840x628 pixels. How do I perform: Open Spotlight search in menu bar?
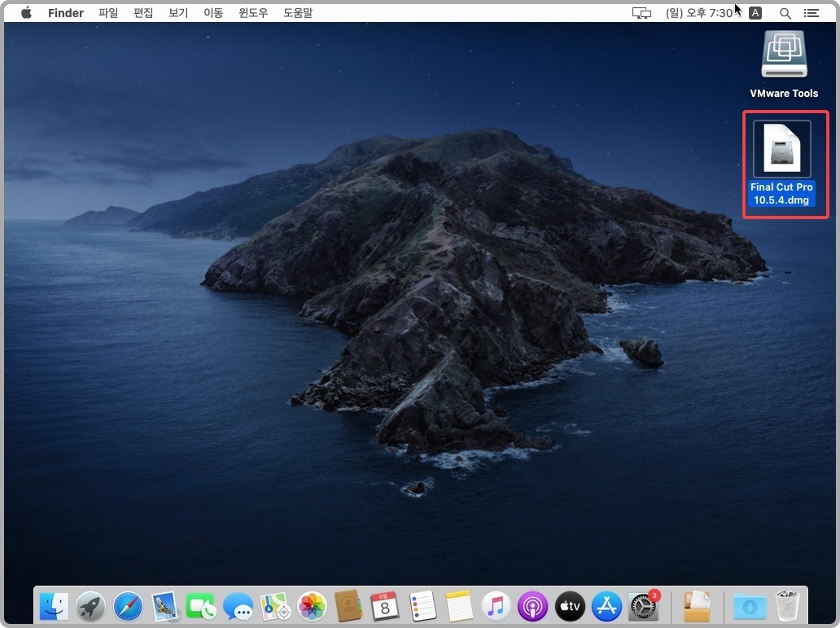tap(785, 13)
